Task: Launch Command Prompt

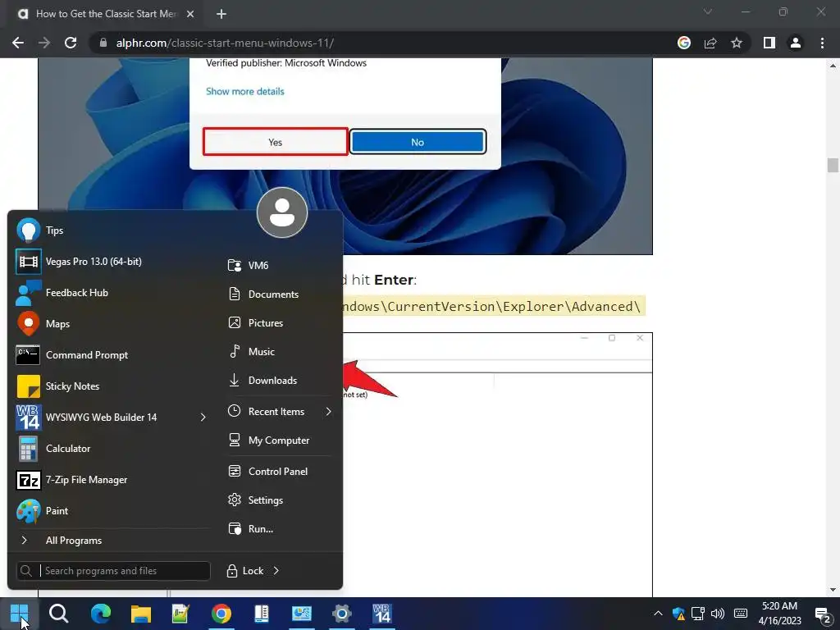Action: point(111,354)
